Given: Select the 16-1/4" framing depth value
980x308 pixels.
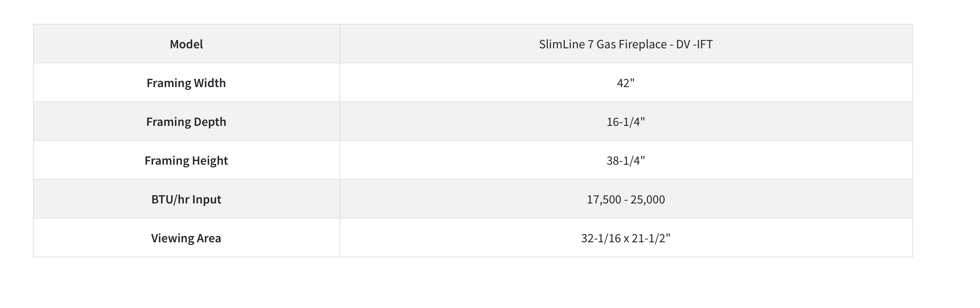Looking at the screenshot, I should click(626, 122).
